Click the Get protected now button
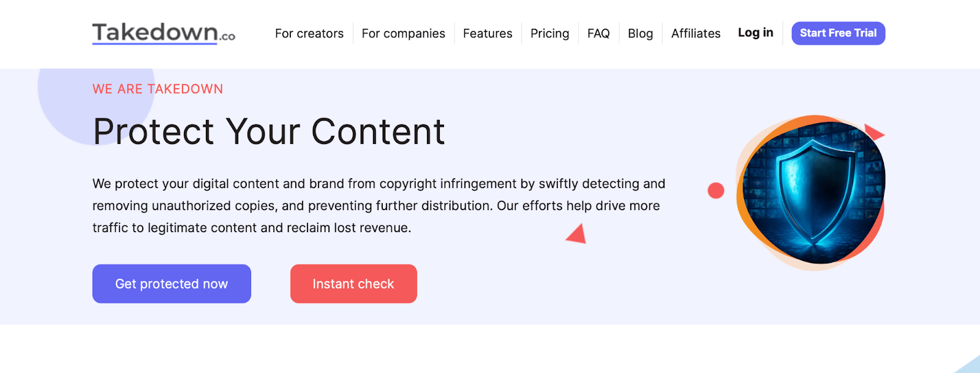980x373 pixels. [x=171, y=284]
